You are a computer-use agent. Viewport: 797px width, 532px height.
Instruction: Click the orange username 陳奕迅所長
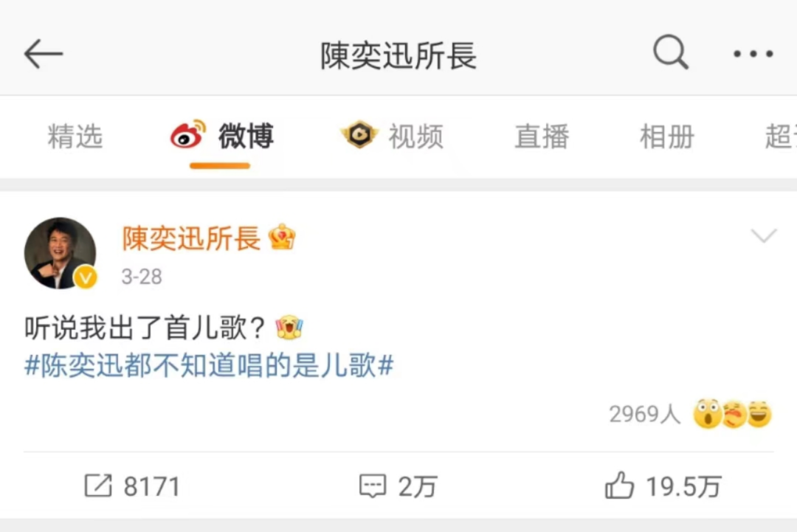[x=191, y=238]
